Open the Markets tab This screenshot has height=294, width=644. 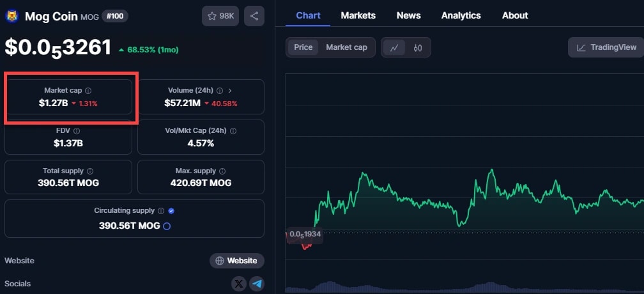click(358, 15)
